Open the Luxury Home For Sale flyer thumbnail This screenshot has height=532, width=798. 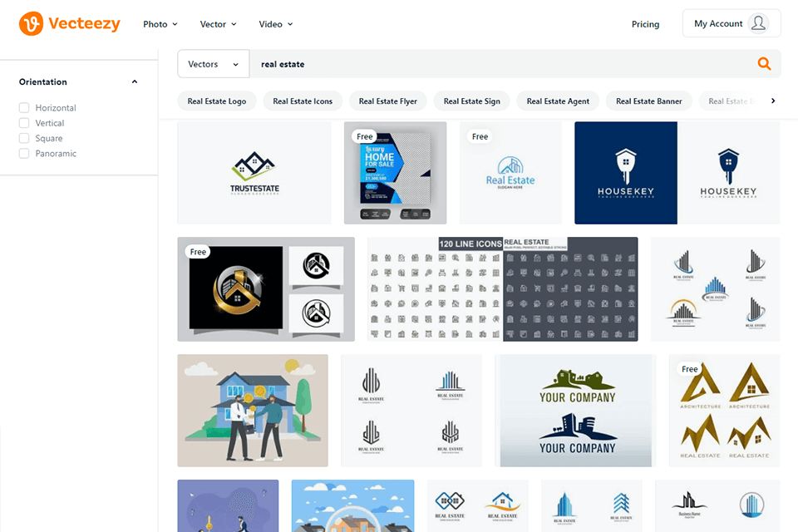click(x=396, y=173)
